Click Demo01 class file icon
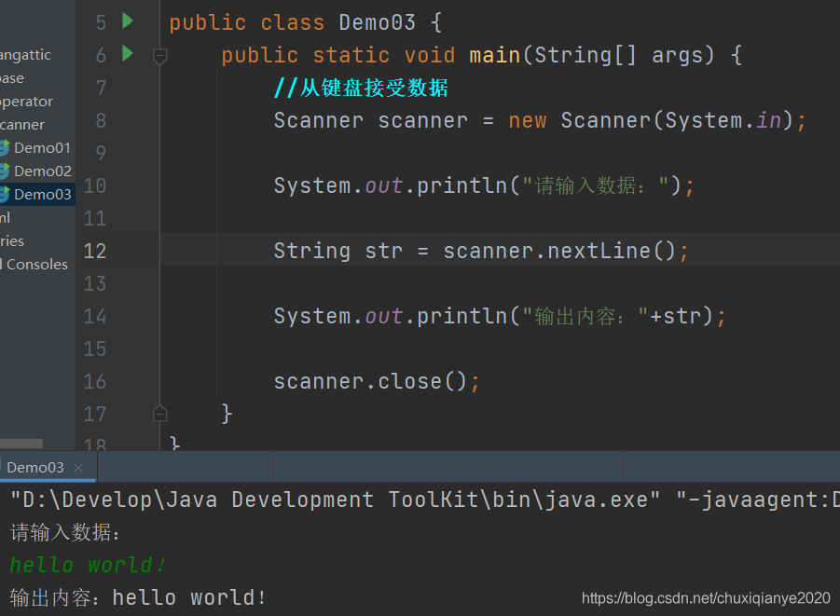 (x=5, y=148)
